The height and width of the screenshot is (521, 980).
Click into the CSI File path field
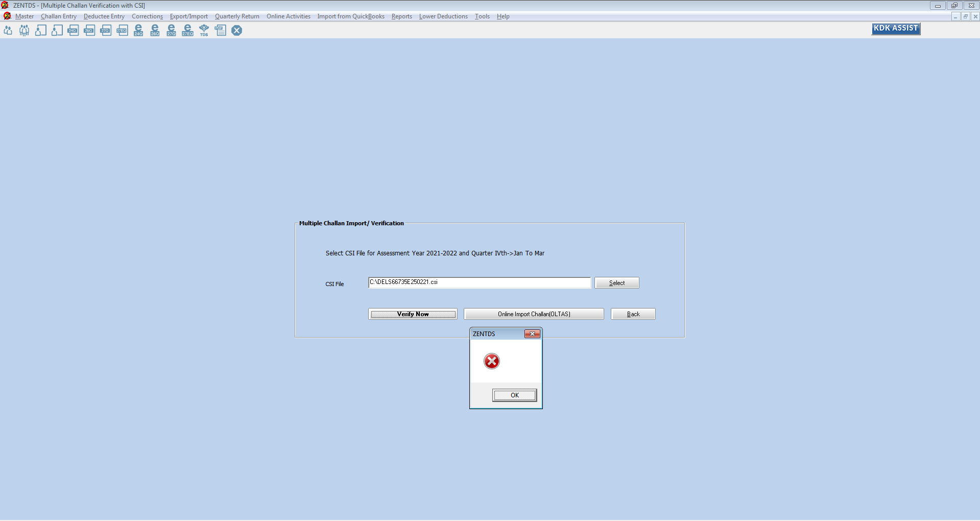[480, 283]
